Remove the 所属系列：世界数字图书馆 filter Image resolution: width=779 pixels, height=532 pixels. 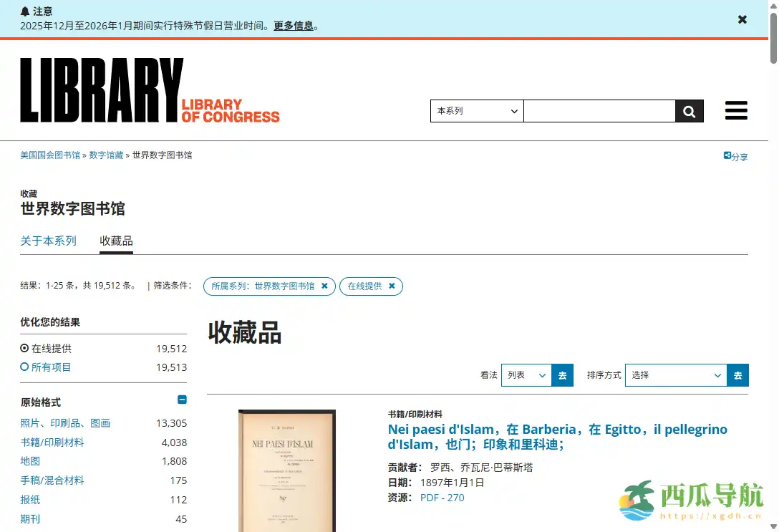(x=324, y=286)
